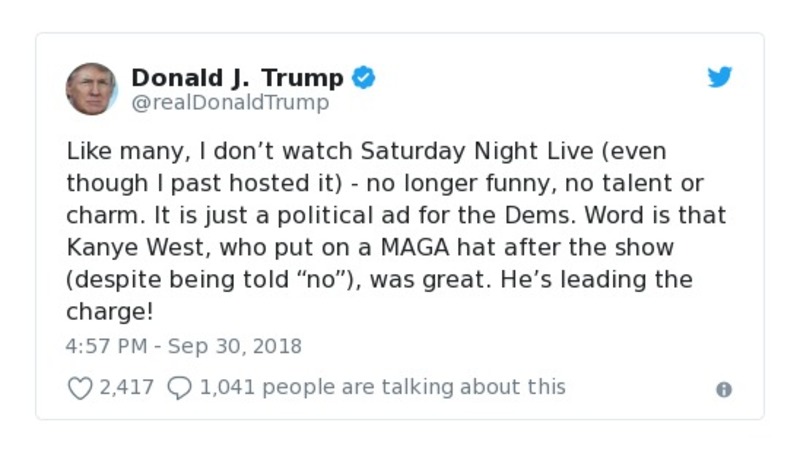Click the Sep 30, 2018 date
Screen dimensions: 800x467
(x=233, y=346)
